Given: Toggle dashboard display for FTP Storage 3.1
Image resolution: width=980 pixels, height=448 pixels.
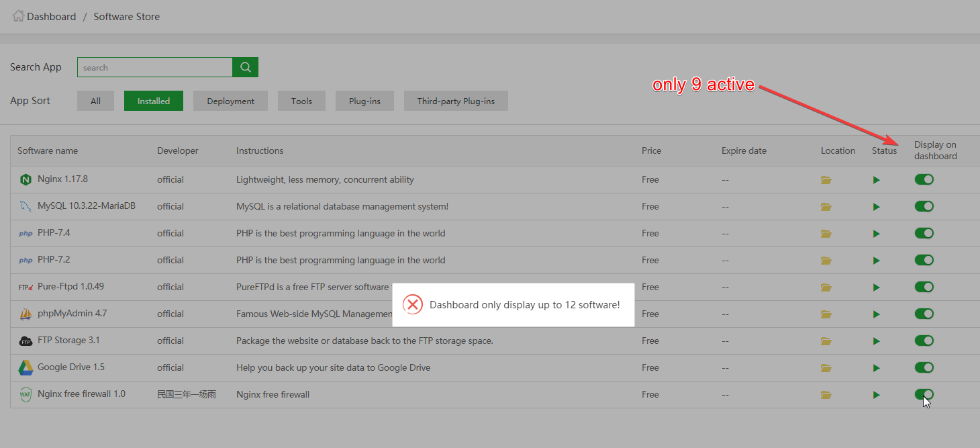Looking at the screenshot, I should tap(924, 341).
